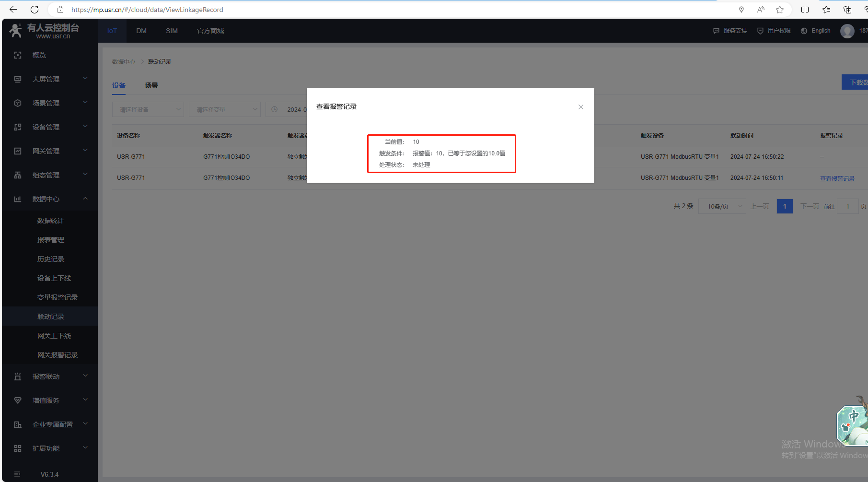This screenshot has width=868, height=482.
Task: Go to 上一页 in pagination
Action: pos(760,206)
